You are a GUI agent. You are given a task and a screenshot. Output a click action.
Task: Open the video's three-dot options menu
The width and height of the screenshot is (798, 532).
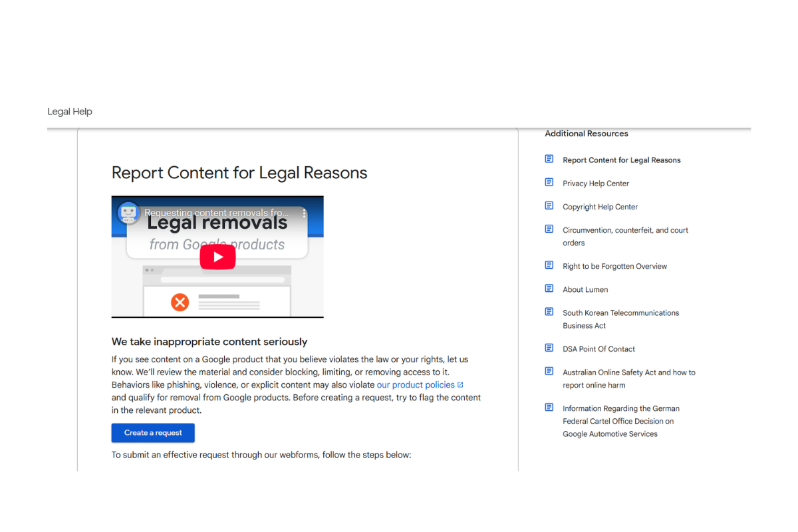[x=305, y=213]
